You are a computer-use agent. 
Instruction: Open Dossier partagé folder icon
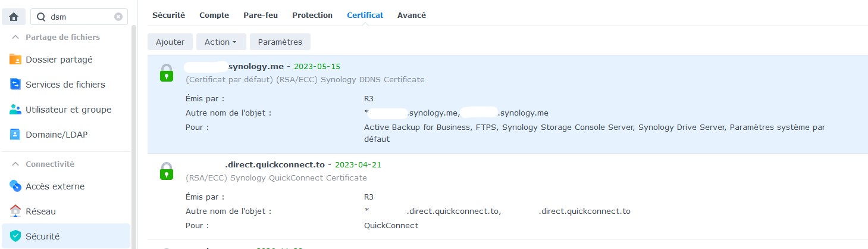(x=15, y=60)
